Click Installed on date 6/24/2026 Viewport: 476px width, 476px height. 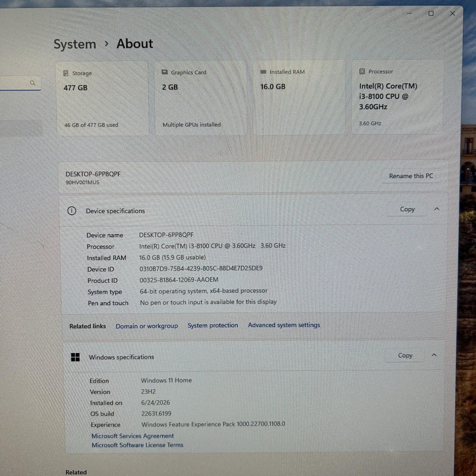click(x=155, y=402)
